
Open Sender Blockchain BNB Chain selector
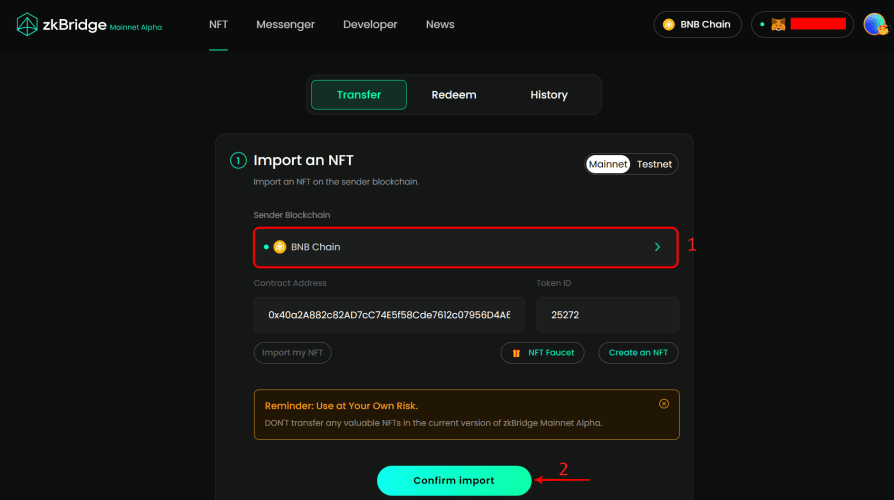[466, 247]
